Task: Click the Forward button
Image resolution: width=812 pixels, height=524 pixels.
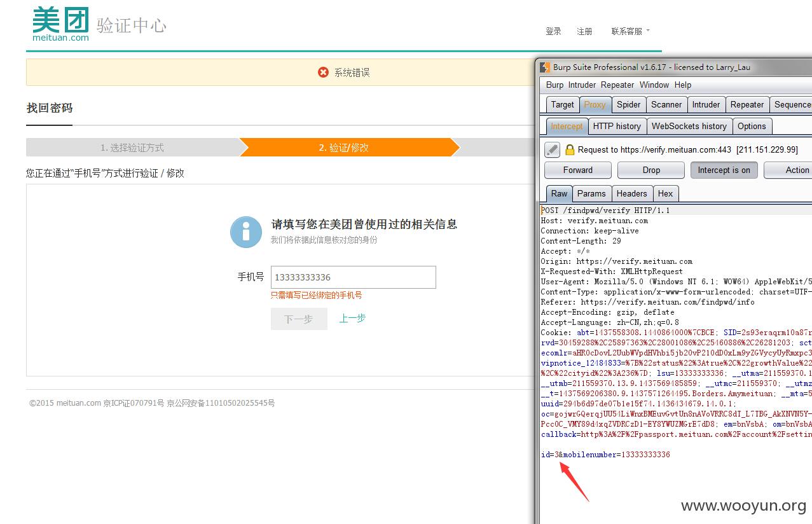Action: 577,170
